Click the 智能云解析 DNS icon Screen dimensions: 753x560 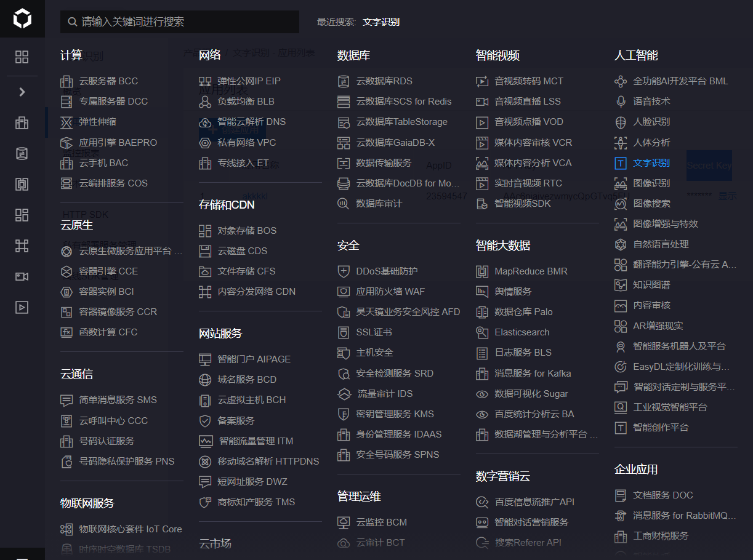[205, 122]
